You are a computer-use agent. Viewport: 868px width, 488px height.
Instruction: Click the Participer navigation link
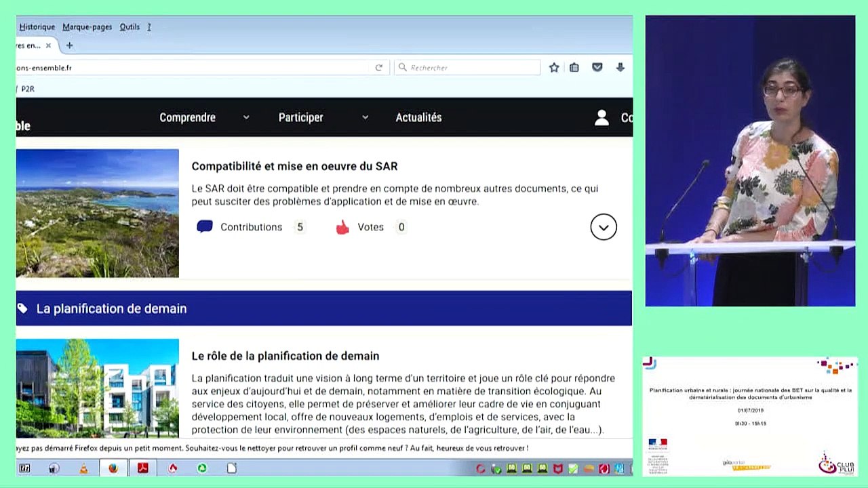click(x=300, y=118)
